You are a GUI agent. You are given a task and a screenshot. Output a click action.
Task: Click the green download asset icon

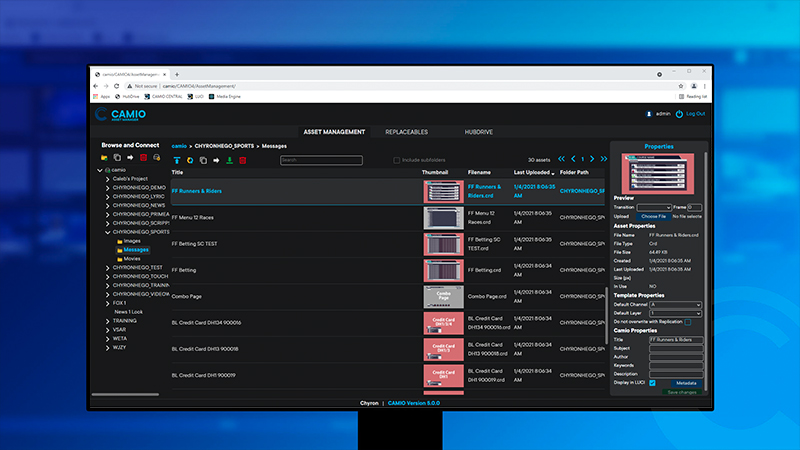pos(230,160)
